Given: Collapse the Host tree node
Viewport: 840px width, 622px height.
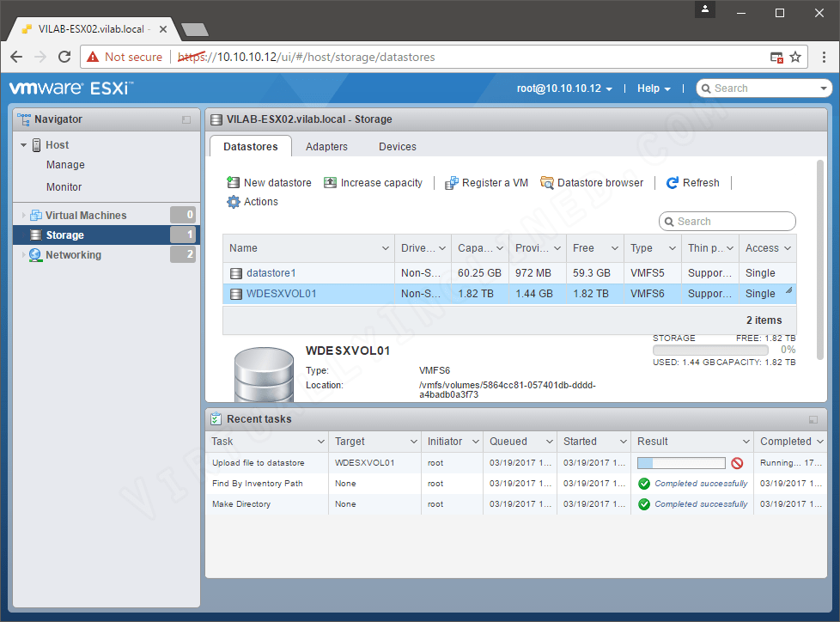Looking at the screenshot, I should click(23, 145).
